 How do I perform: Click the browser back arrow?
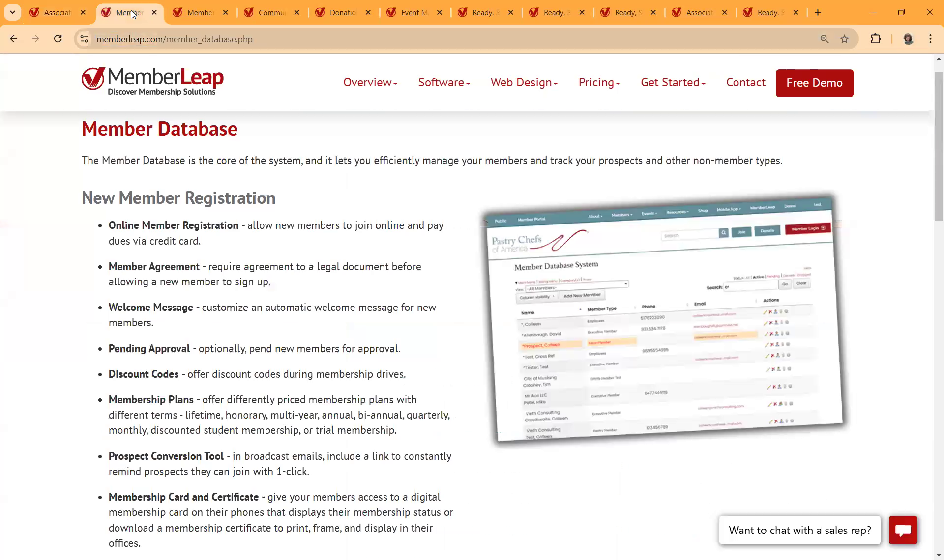14,39
